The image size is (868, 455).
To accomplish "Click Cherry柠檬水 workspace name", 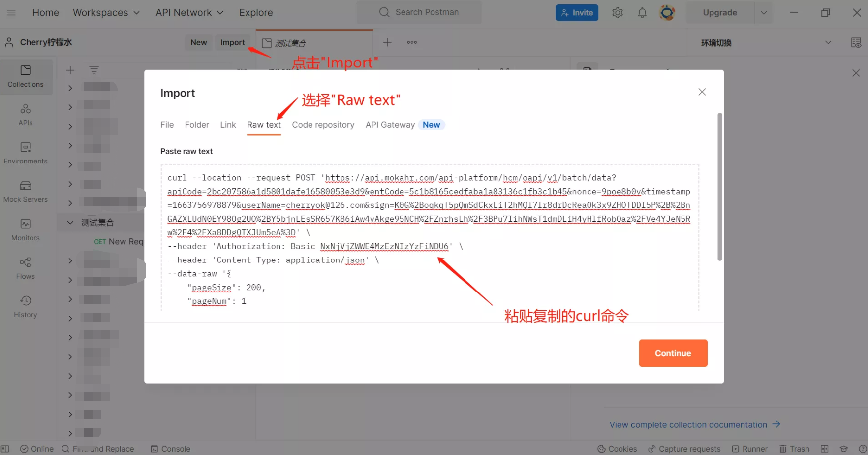I will tap(46, 42).
